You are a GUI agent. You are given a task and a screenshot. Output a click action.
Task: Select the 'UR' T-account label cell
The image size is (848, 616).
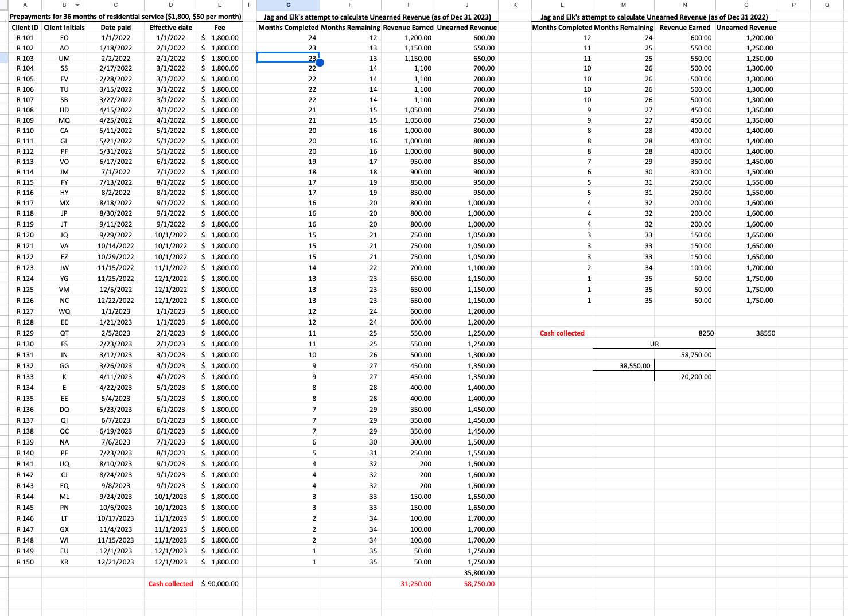coord(654,344)
